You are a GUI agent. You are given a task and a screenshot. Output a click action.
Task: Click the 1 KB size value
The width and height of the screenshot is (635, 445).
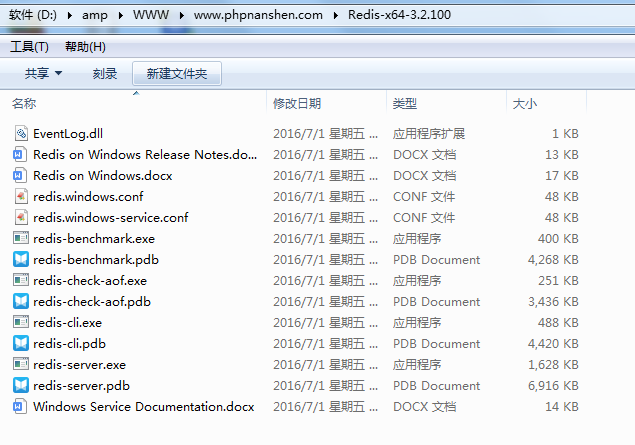point(565,134)
